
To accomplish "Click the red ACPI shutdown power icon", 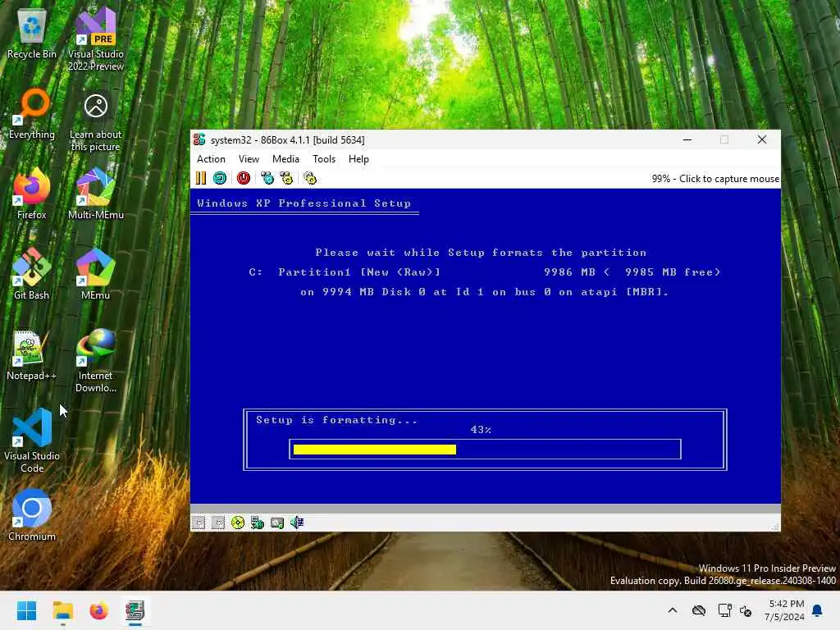I will pyautogui.click(x=243, y=178).
